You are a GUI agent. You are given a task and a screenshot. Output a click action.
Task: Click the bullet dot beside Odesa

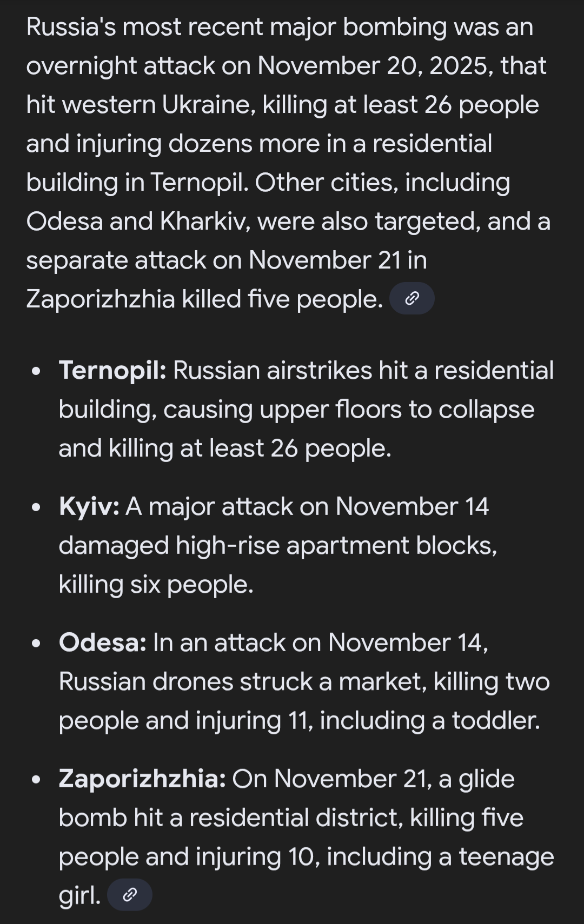click(36, 644)
